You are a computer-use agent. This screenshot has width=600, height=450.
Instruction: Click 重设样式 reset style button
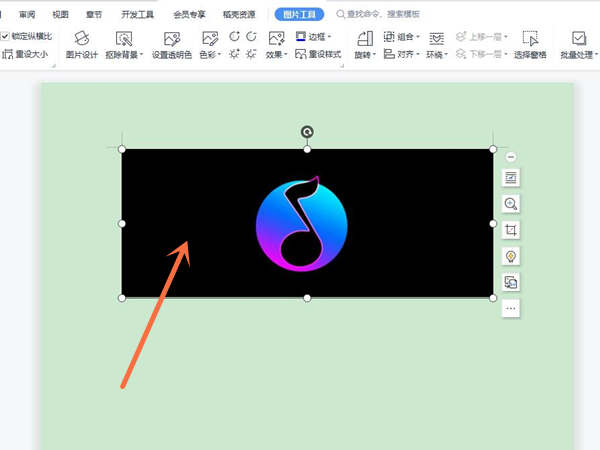319,54
